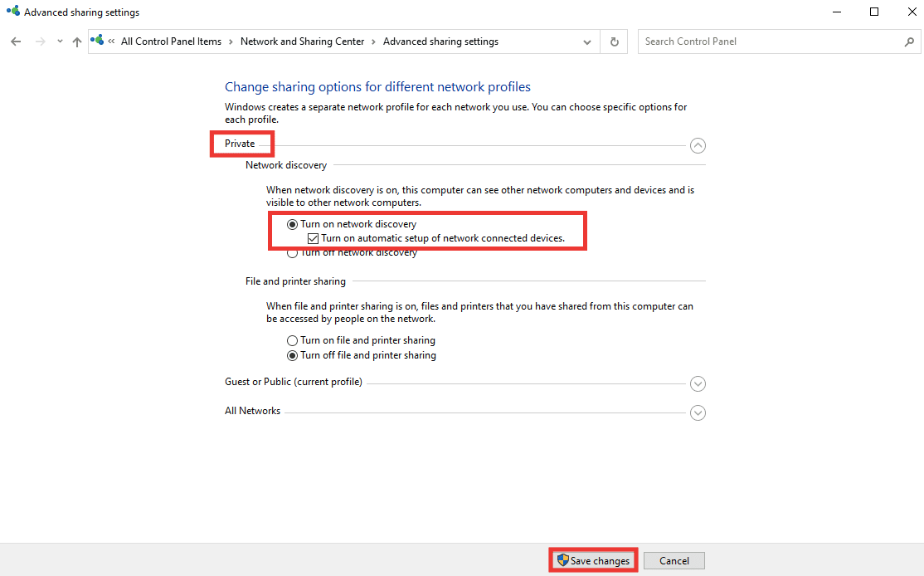924x576 pixels.
Task: Click the back navigation arrow
Action: tap(15, 41)
